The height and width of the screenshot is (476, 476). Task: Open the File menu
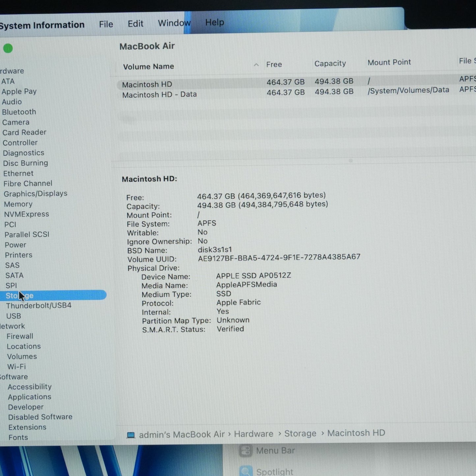click(106, 24)
